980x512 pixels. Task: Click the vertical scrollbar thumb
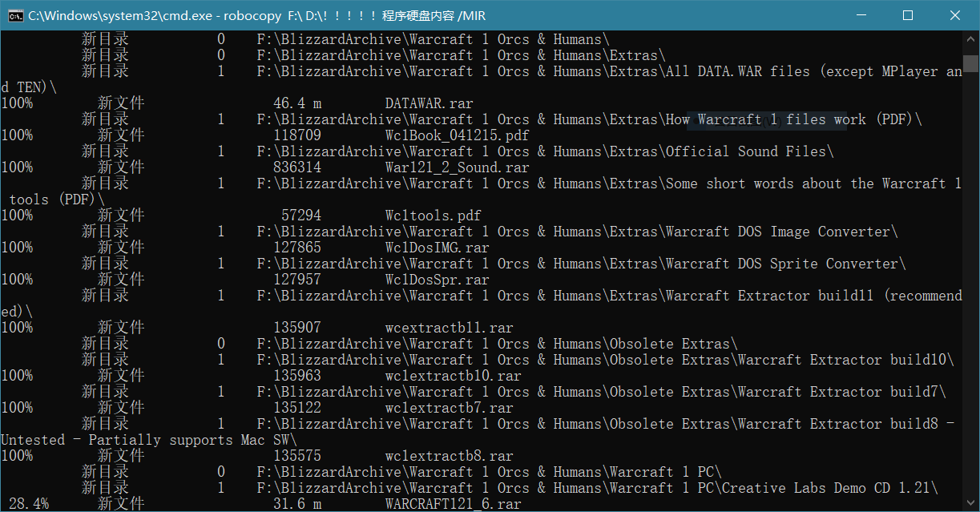click(971, 64)
